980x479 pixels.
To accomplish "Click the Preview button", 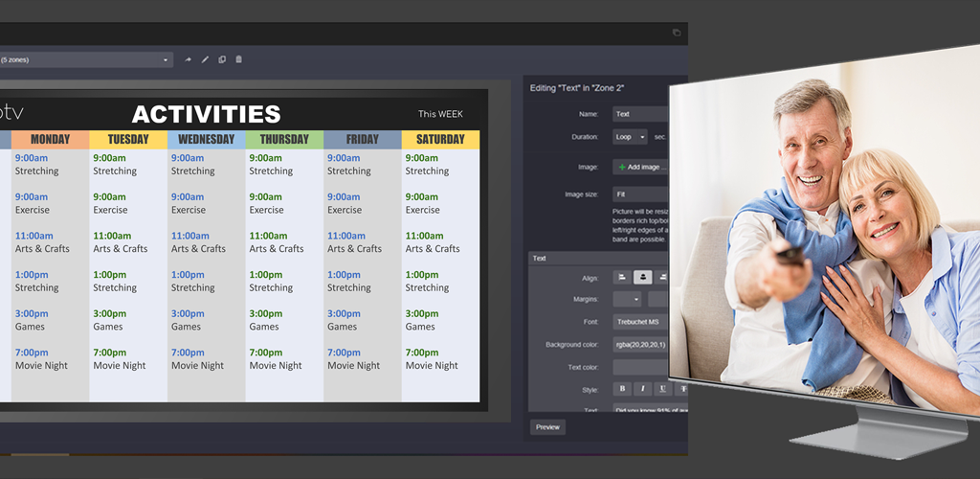I will pos(547,427).
